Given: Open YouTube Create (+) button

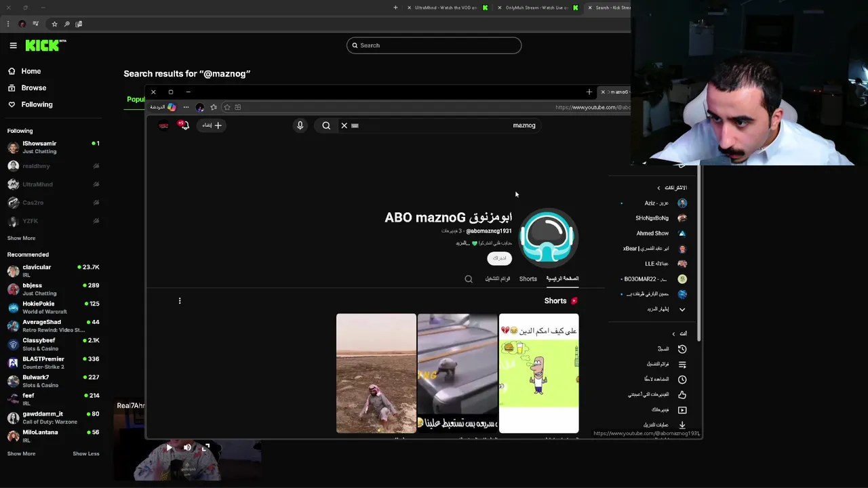Looking at the screenshot, I should [x=212, y=125].
